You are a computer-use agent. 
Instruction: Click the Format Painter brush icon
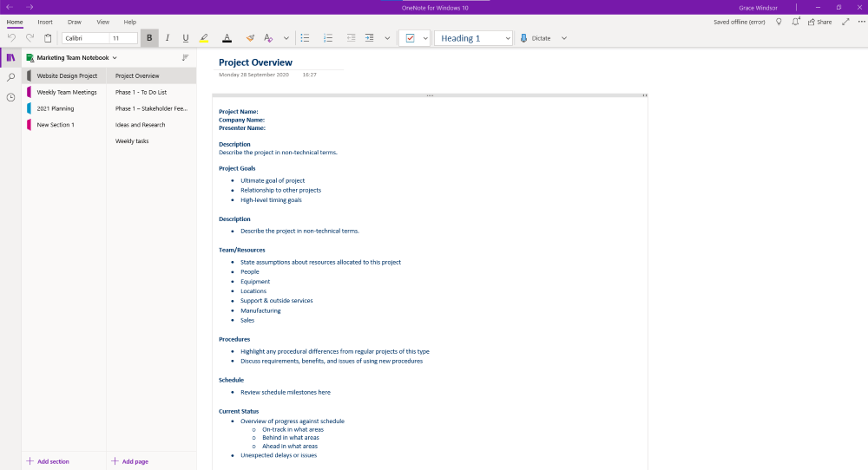point(250,38)
